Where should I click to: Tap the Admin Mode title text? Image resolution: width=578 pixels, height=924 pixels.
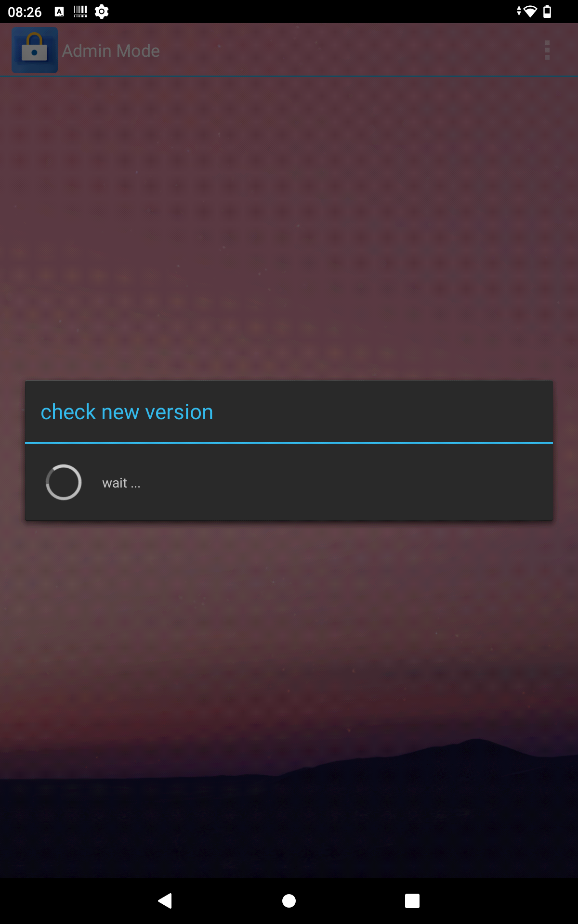click(111, 51)
